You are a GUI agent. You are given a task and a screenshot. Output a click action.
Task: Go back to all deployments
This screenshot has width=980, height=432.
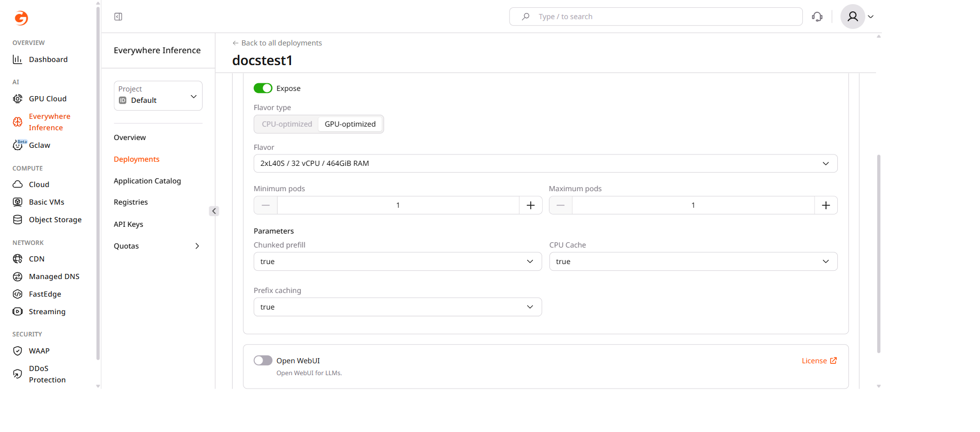pos(277,43)
